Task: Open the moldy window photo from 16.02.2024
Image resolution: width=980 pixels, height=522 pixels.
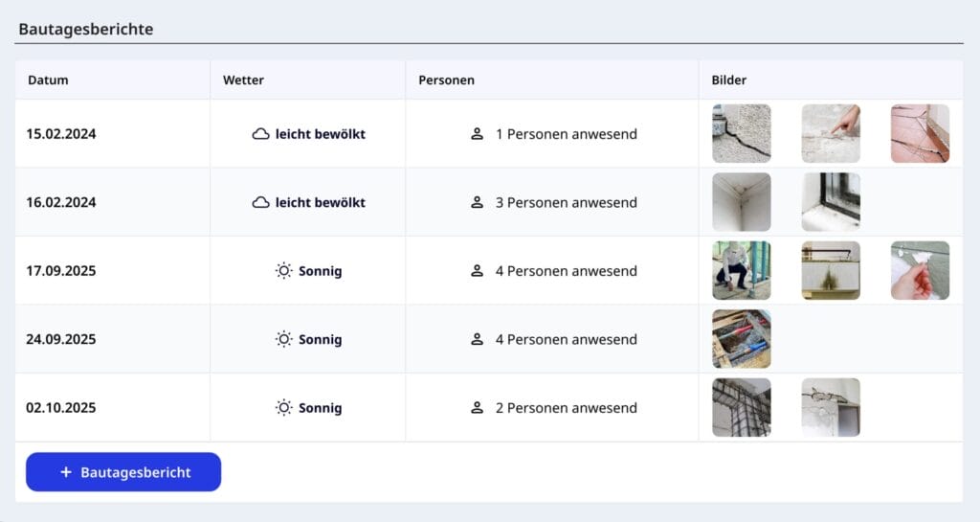Action: pyautogui.click(x=831, y=202)
